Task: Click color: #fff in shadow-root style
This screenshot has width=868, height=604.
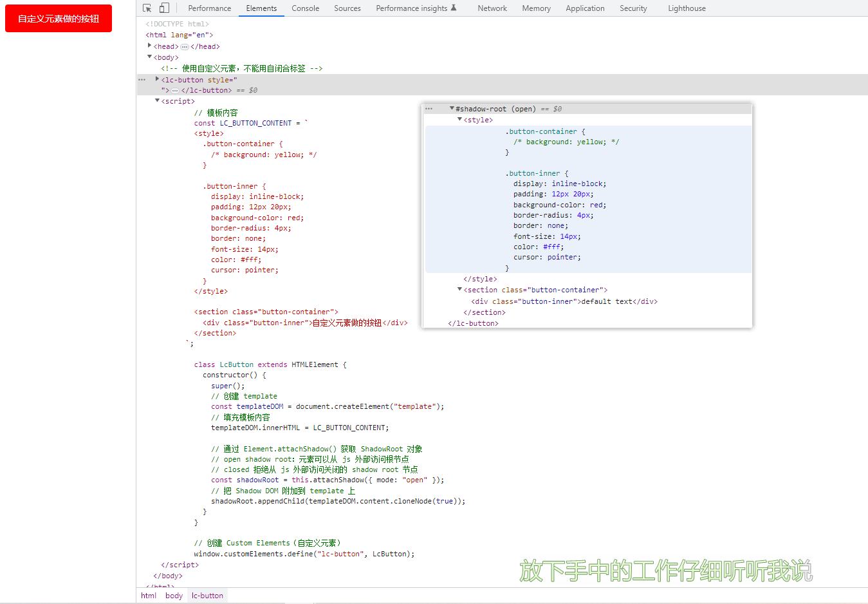Action: (539, 247)
